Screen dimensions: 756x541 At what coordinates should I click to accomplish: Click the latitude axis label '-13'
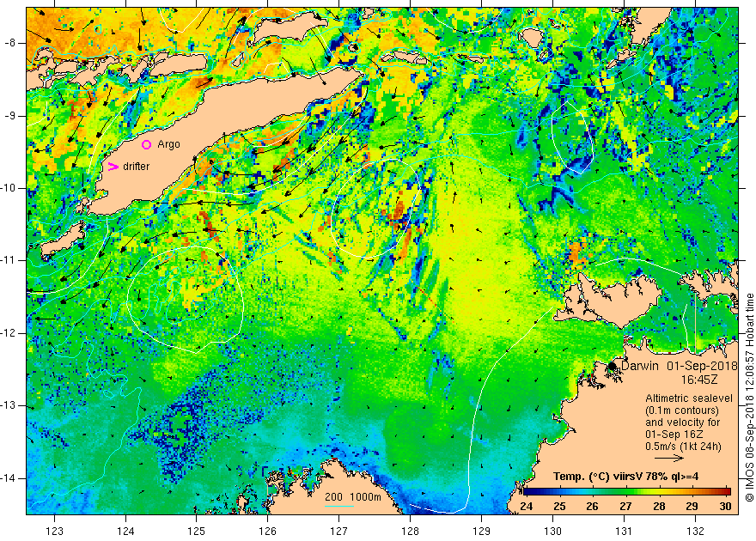tap(9, 405)
